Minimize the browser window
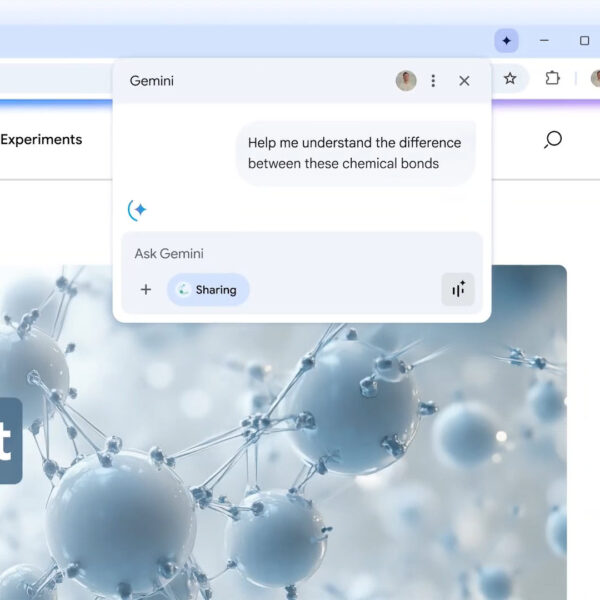This screenshot has width=600, height=600. click(x=544, y=40)
